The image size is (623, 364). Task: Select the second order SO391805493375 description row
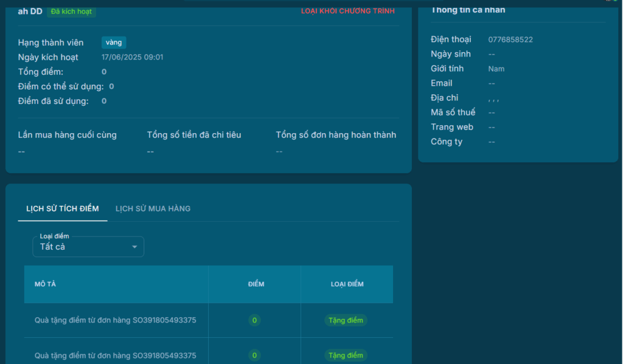[x=115, y=355]
